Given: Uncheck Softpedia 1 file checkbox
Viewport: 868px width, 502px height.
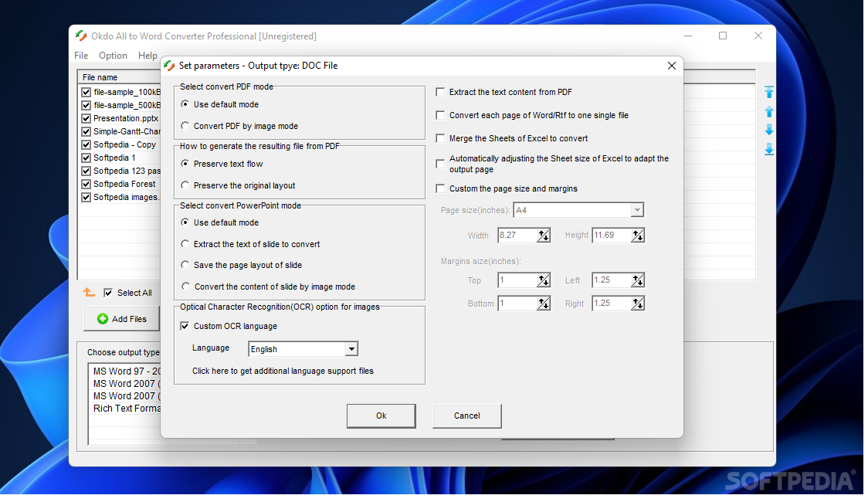Looking at the screenshot, I should click(x=86, y=158).
